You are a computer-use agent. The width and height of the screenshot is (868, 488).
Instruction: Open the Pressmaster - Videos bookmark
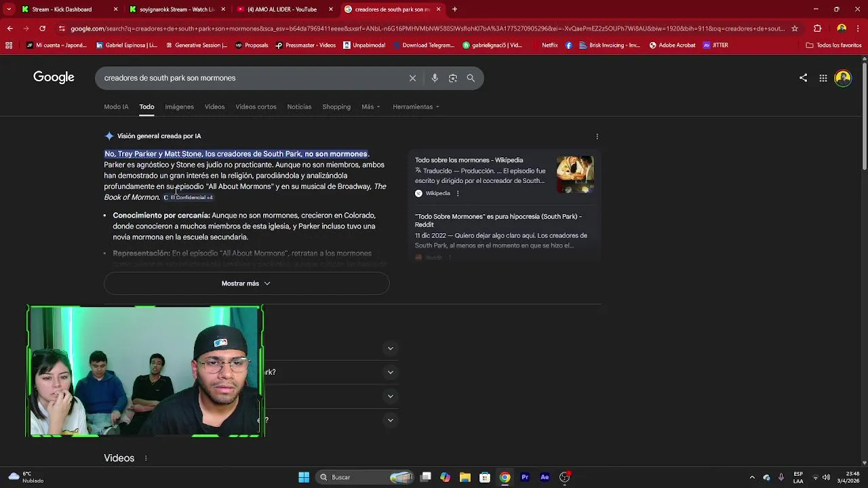pos(305,45)
